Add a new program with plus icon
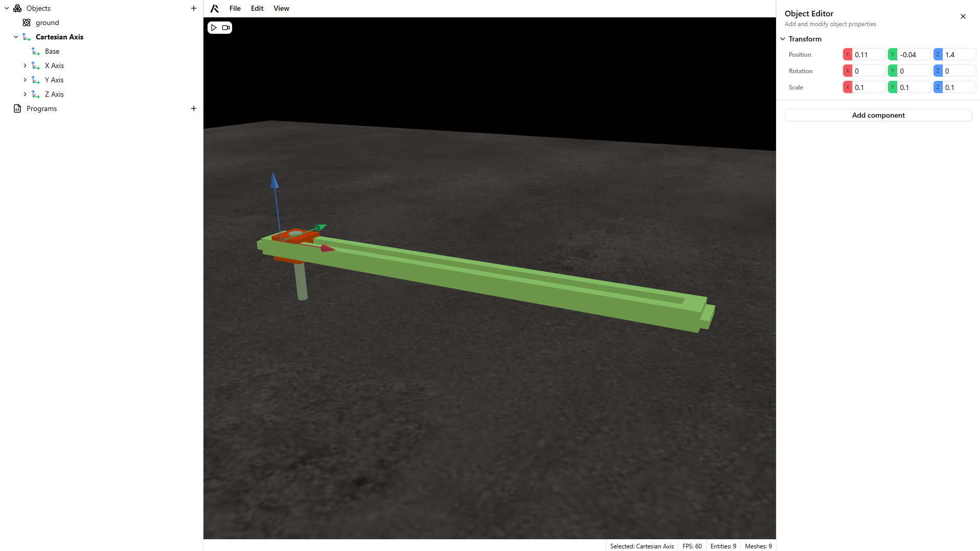Viewport: 980px width, 551px height. 194,108
